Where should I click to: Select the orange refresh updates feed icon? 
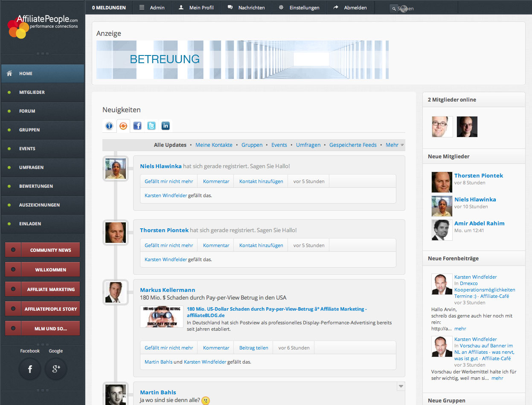[x=123, y=126]
